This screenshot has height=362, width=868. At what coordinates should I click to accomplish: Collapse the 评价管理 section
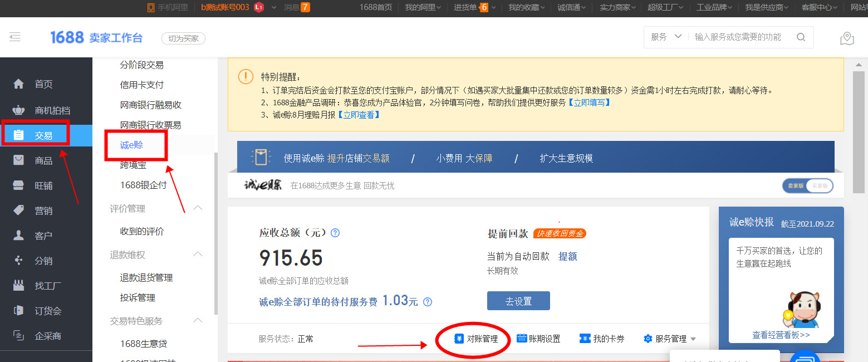197,208
